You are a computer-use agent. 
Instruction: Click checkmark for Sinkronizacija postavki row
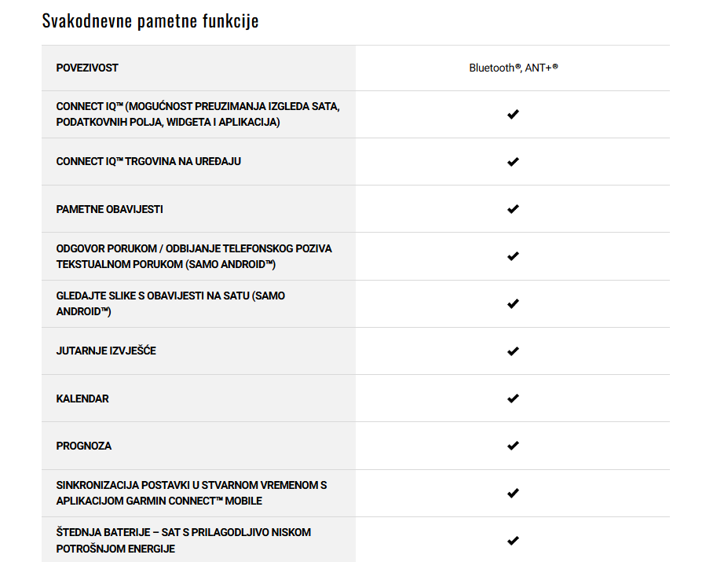point(513,493)
